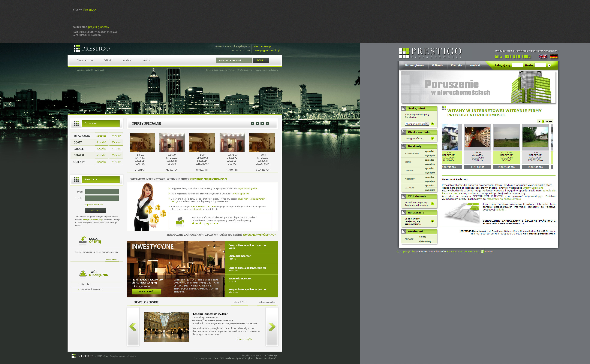Open the DOM ŻELECHOWA thumbnail priced PLN 950 000
590x364 pixels.
(535, 137)
